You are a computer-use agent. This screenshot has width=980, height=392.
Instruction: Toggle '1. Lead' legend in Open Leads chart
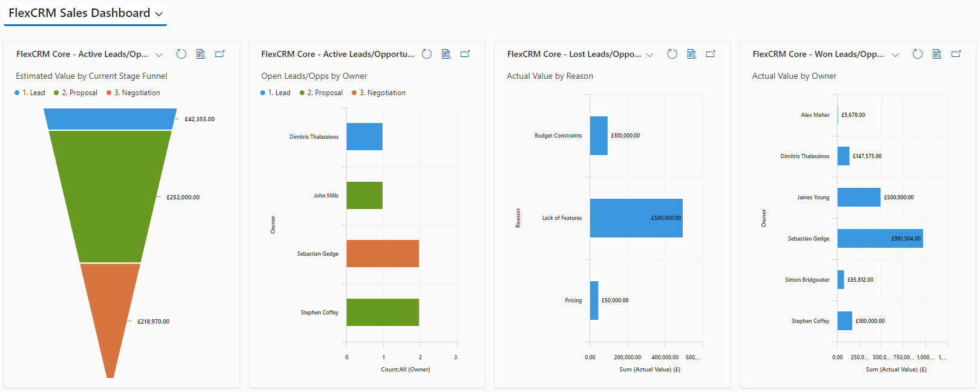[x=275, y=93]
